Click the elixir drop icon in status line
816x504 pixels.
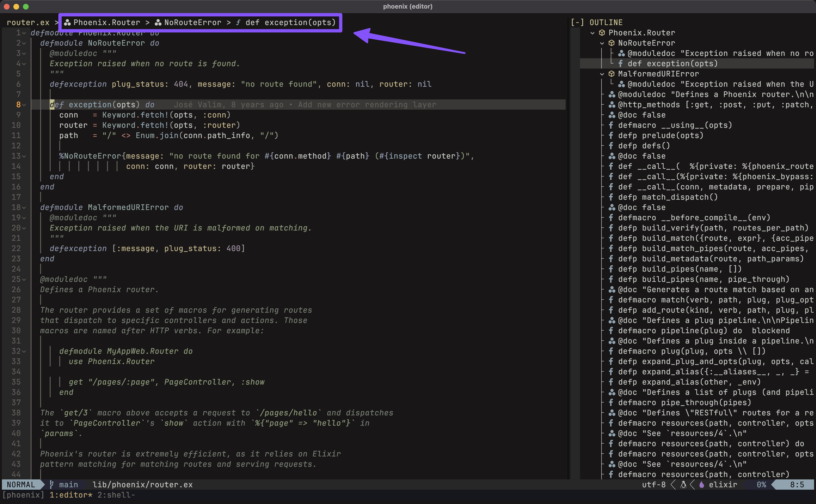coord(702,485)
